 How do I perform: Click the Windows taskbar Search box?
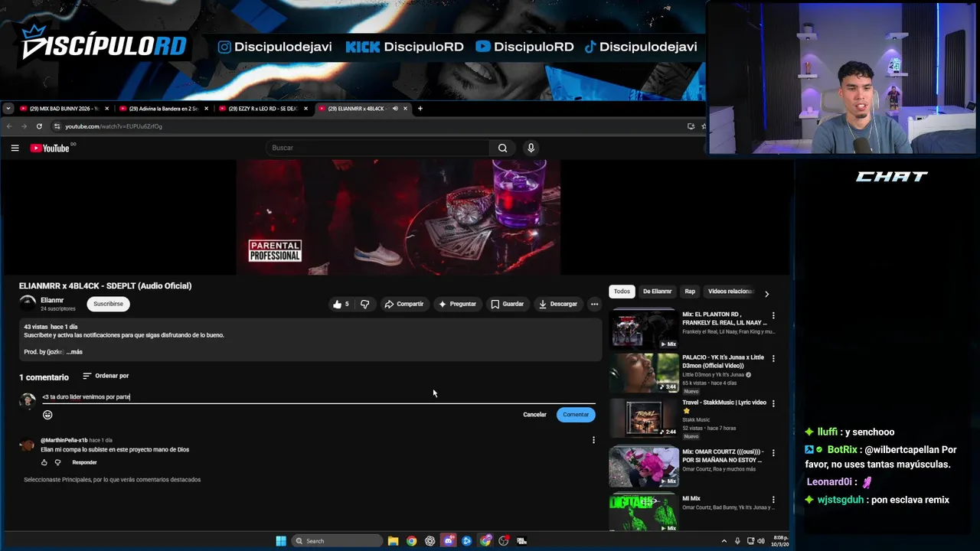(x=337, y=541)
